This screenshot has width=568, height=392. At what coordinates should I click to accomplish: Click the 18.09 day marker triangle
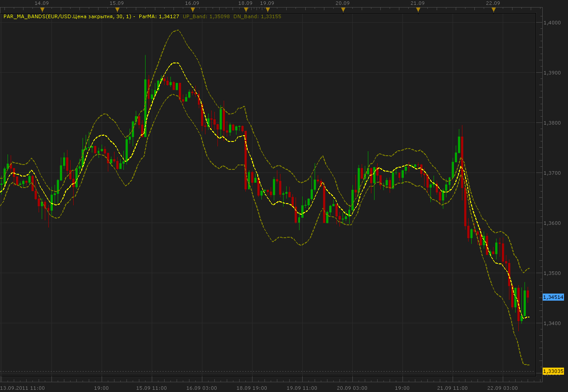tap(246, 9)
